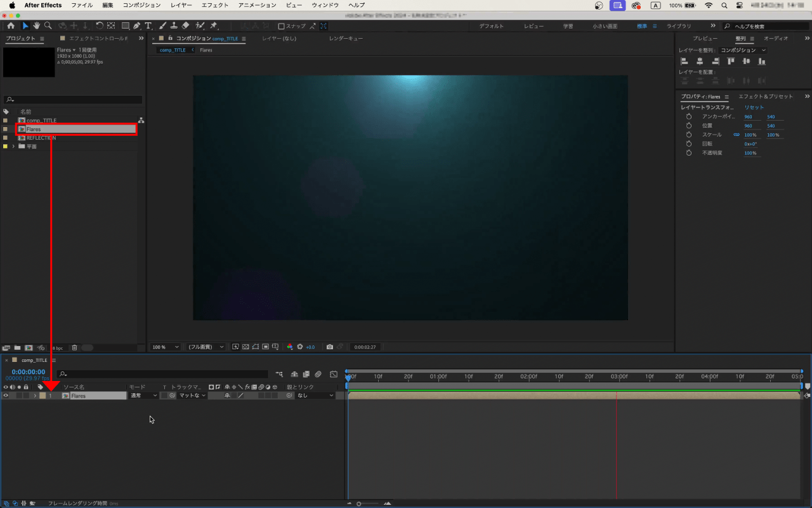This screenshot has width=812, height=508.
Task: Select the Puppet Pin tool
Action: 214,26
